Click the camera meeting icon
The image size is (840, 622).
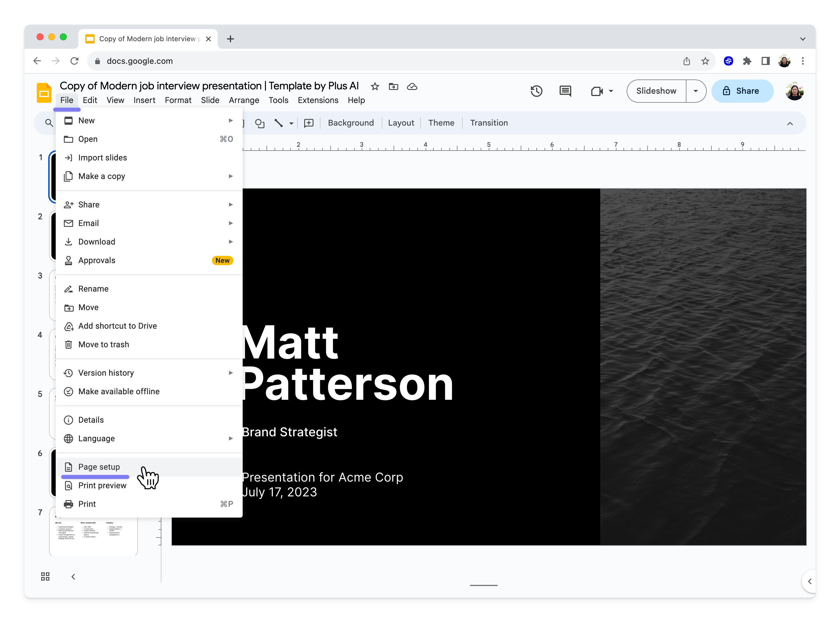597,91
